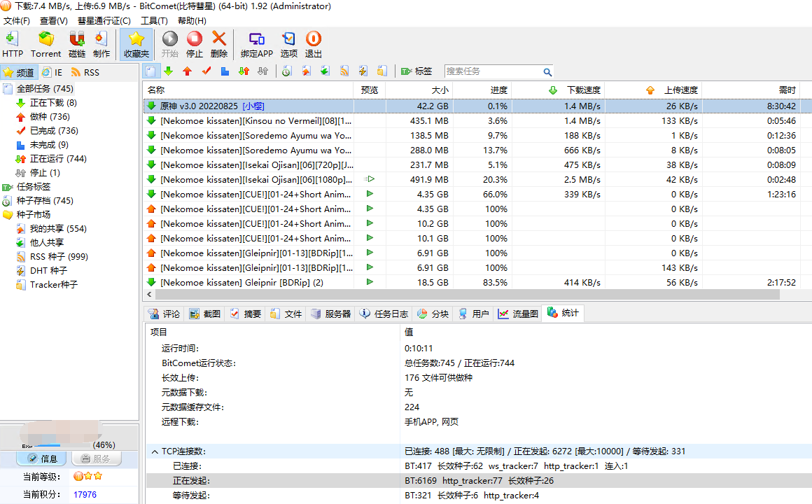Click the 搜索任务 search field
The width and height of the screenshot is (812, 504).
(492, 71)
